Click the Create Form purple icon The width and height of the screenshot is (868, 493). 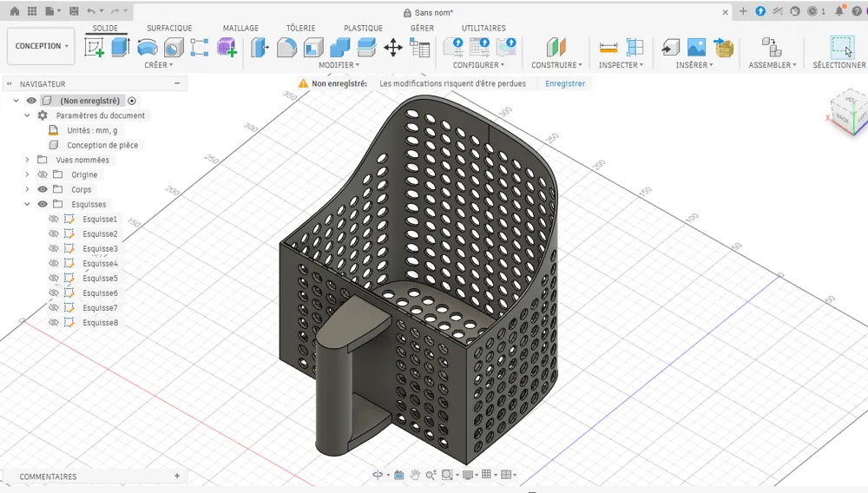[x=227, y=48]
